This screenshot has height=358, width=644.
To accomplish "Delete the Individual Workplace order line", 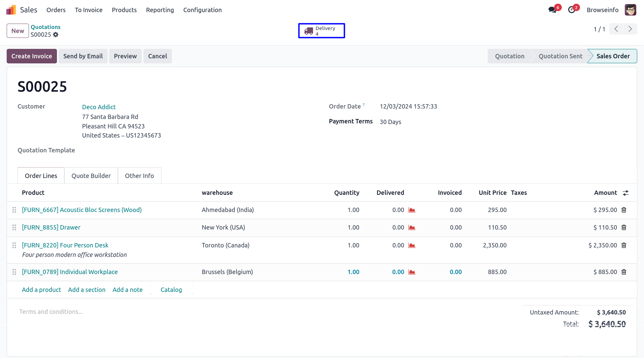I will pos(624,272).
